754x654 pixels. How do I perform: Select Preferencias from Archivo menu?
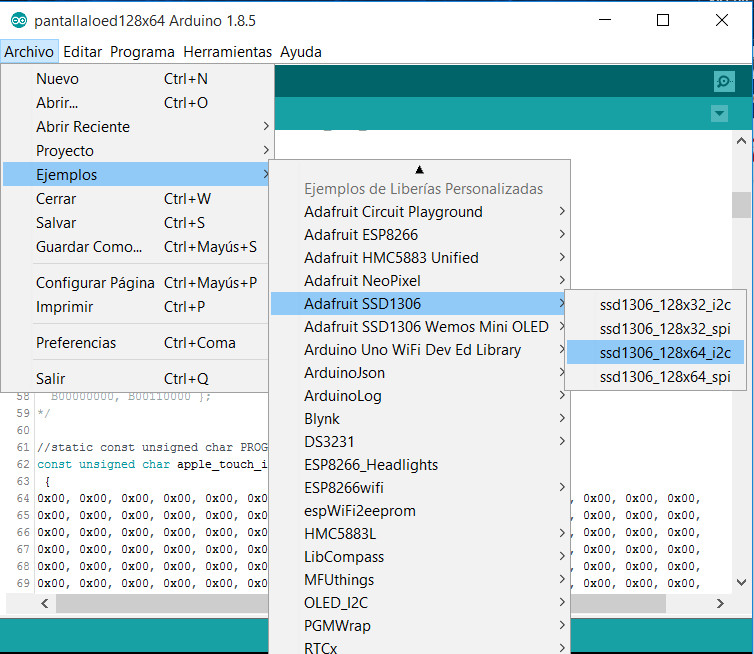pos(76,343)
